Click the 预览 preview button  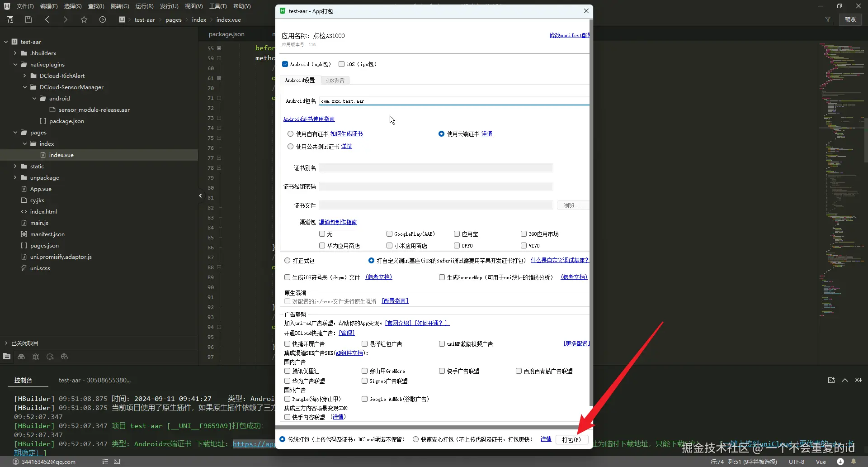(850, 19)
